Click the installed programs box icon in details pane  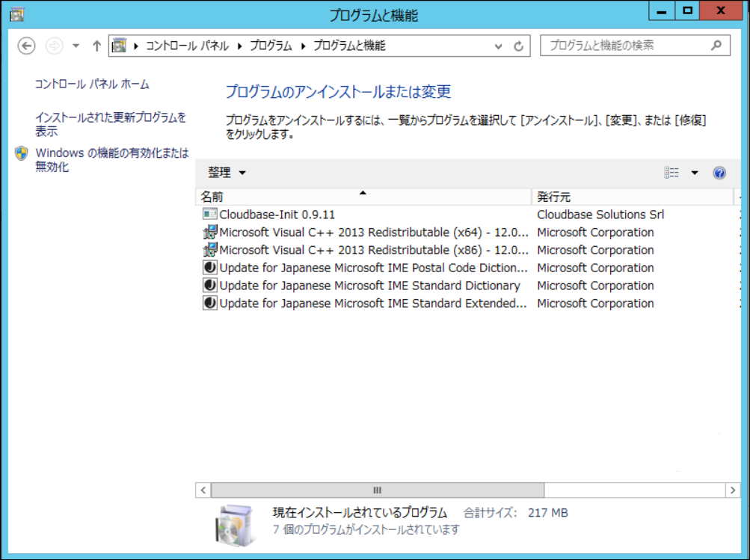(x=236, y=525)
